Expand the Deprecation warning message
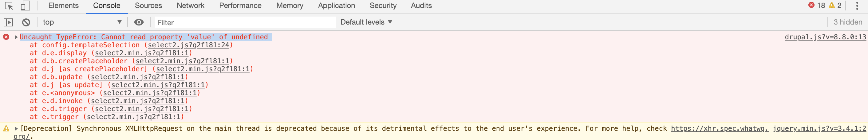This screenshot has height=140, width=868. 16,129
